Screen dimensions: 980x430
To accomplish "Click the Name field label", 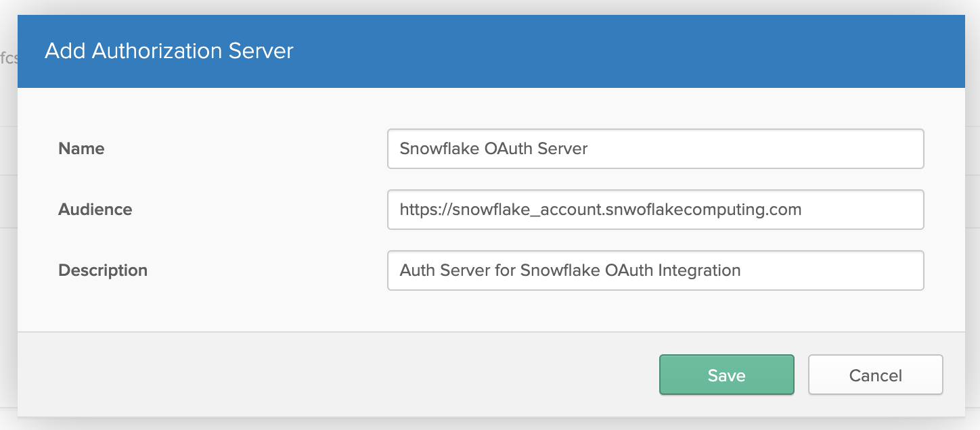I will 81,149.
